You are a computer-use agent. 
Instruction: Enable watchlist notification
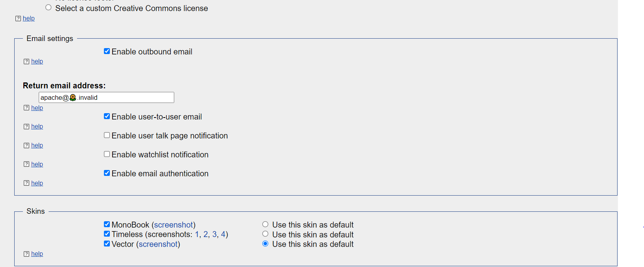point(107,154)
